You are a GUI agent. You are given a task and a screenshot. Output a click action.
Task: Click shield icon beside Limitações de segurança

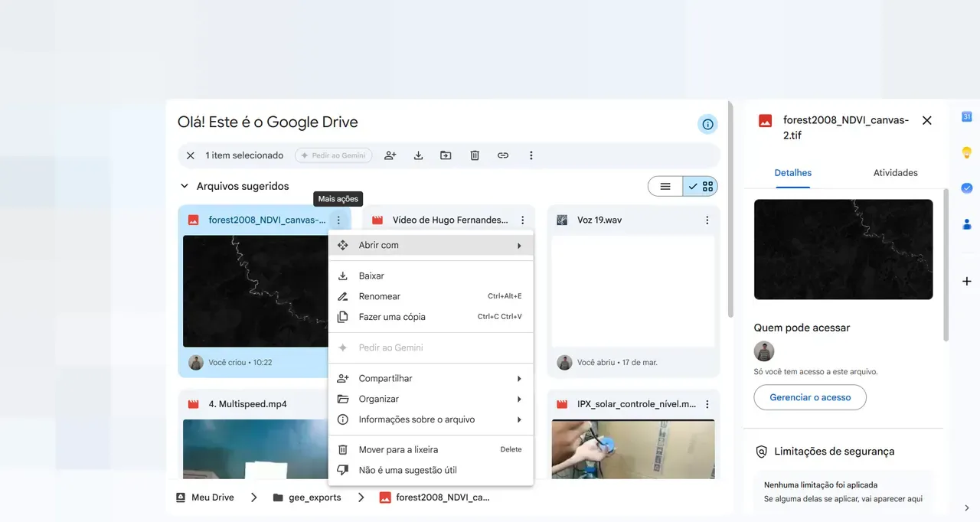[x=761, y=452]
